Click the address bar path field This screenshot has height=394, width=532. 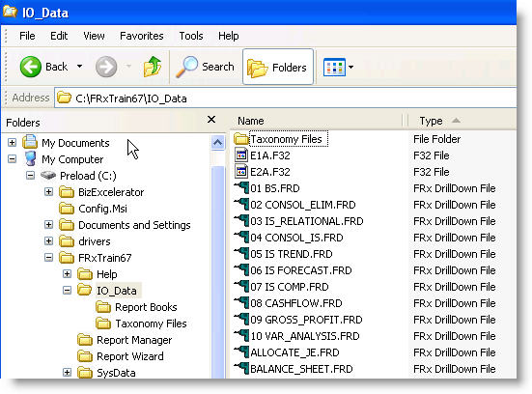[x=286, y=98]
